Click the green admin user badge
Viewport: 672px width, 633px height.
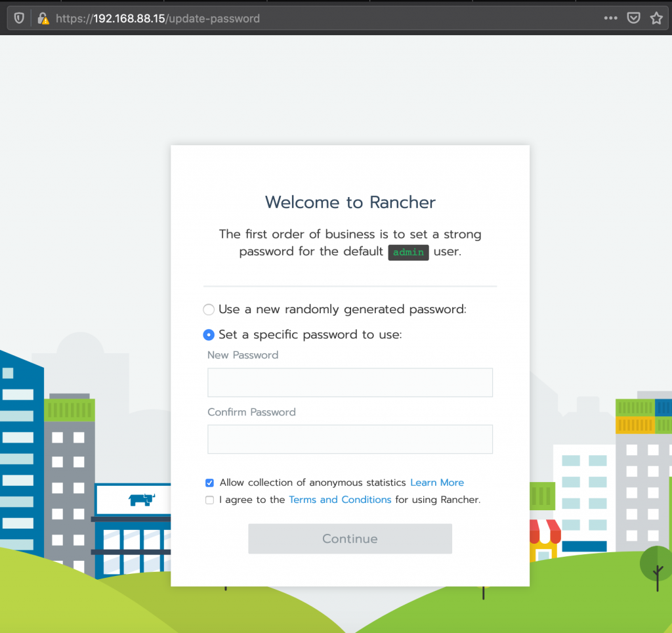point(408,252)
